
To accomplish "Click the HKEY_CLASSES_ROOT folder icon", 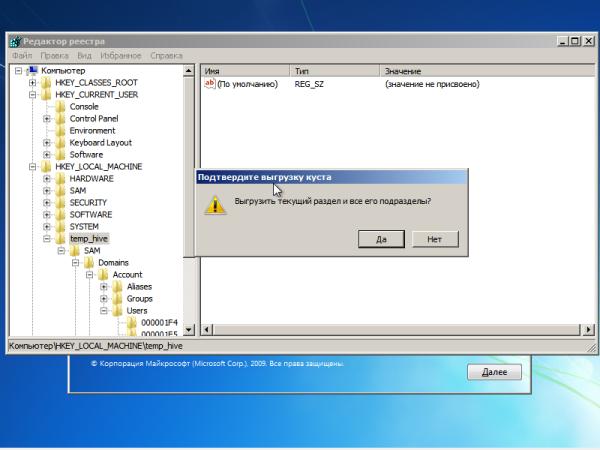I will 48,82.
